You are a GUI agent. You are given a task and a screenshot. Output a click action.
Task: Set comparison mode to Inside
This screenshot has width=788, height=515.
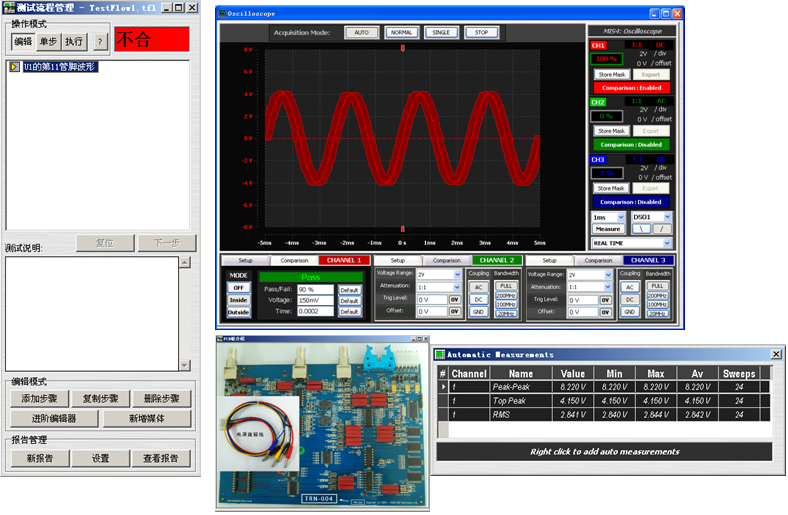point(238,300)
